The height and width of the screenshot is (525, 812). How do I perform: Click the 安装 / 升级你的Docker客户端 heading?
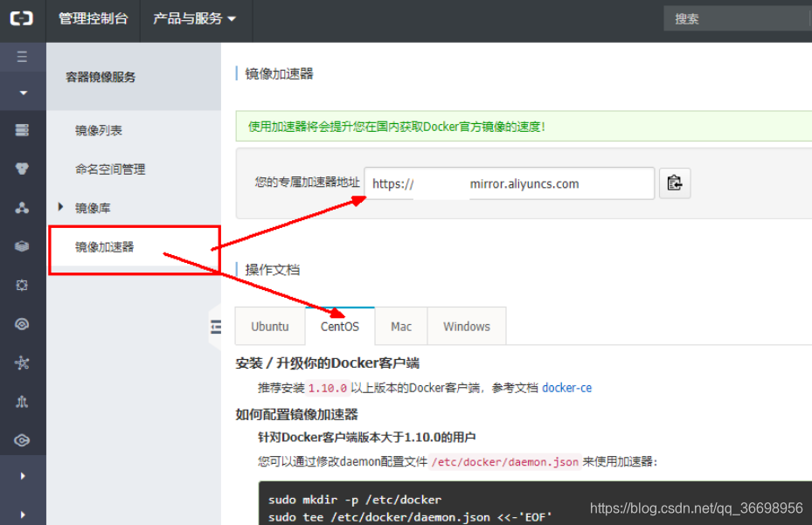(x=327, y=363)
